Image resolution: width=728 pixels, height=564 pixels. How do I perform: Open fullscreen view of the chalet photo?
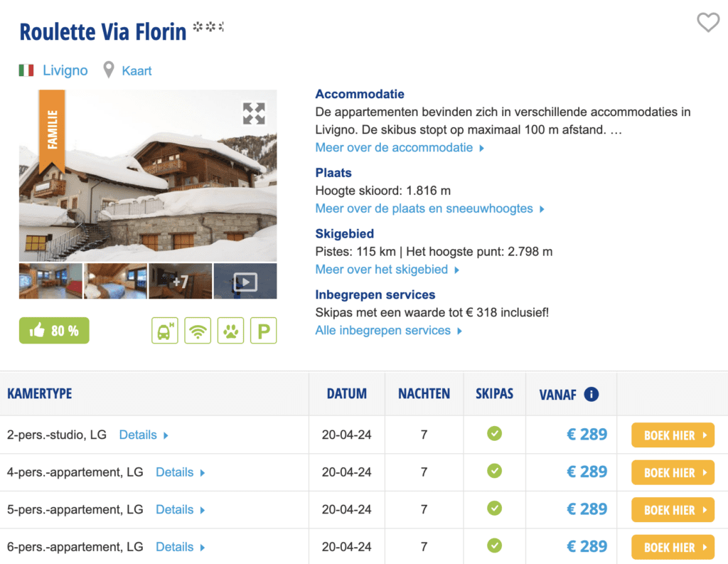(x=254, y=114)
